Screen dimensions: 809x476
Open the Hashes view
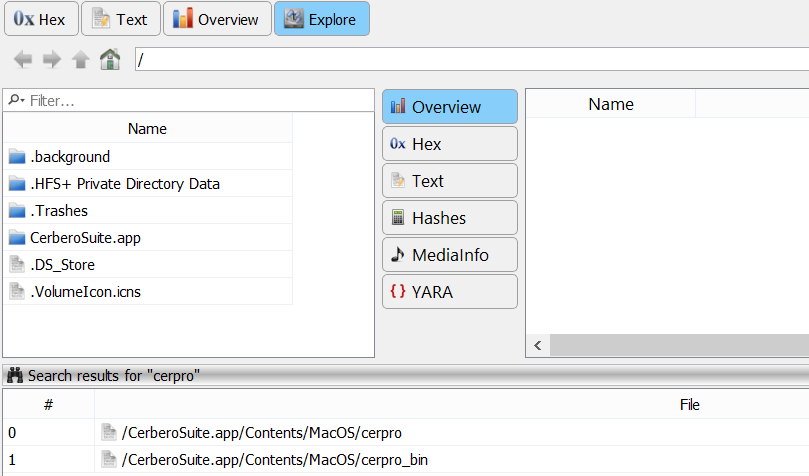click(x=450, y=218)
